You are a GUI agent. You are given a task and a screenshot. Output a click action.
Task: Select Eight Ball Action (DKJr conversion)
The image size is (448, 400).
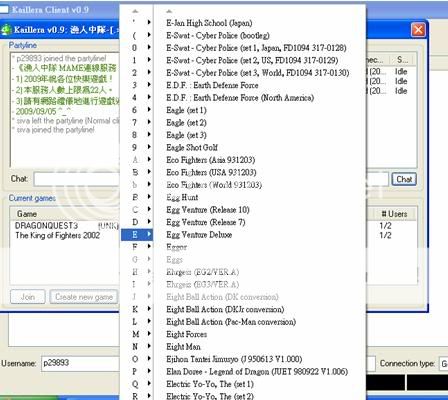pyautogui.click(x=225, y=309)
